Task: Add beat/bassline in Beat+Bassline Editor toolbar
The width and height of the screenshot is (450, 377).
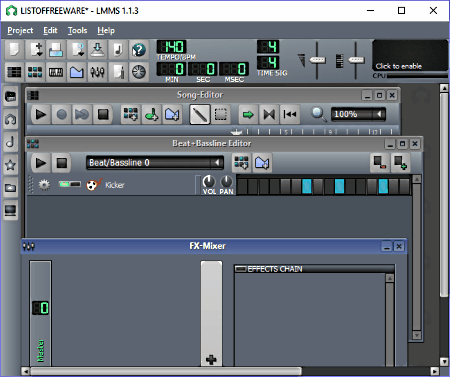Action: (241, 163)
